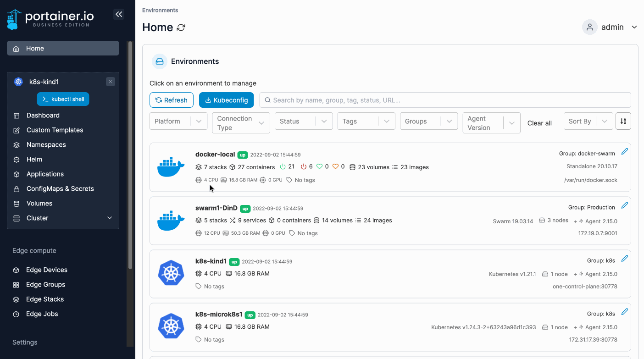Expand the Cluster sidebar section

pos(109,218)
